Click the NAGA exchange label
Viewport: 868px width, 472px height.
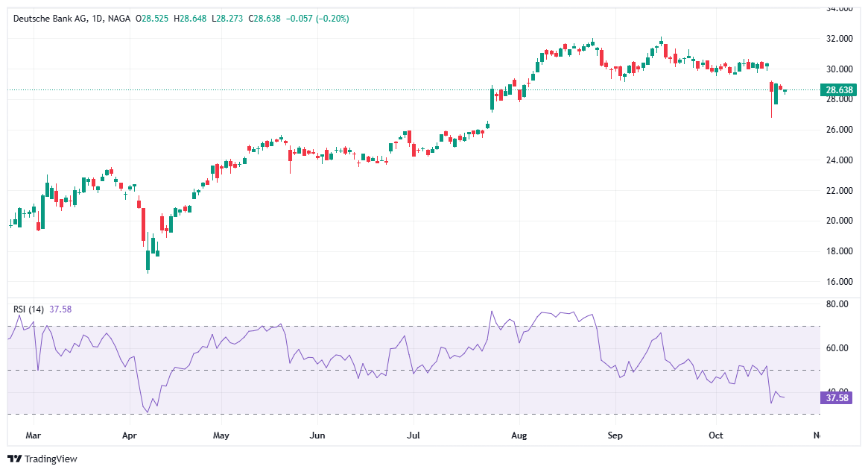pos(119,19)
